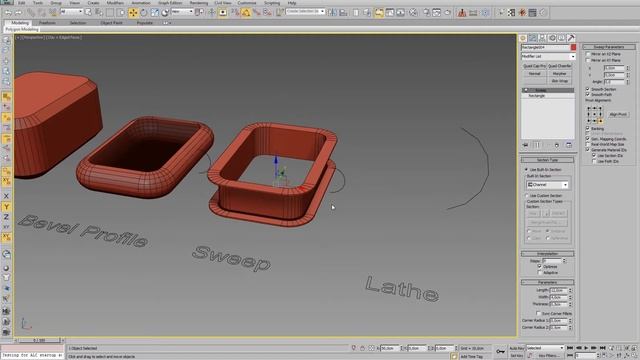The height and width of the screenshot is (360, 640).
Task: Collapse the Section Type rollout
Action: coord(547,160)
